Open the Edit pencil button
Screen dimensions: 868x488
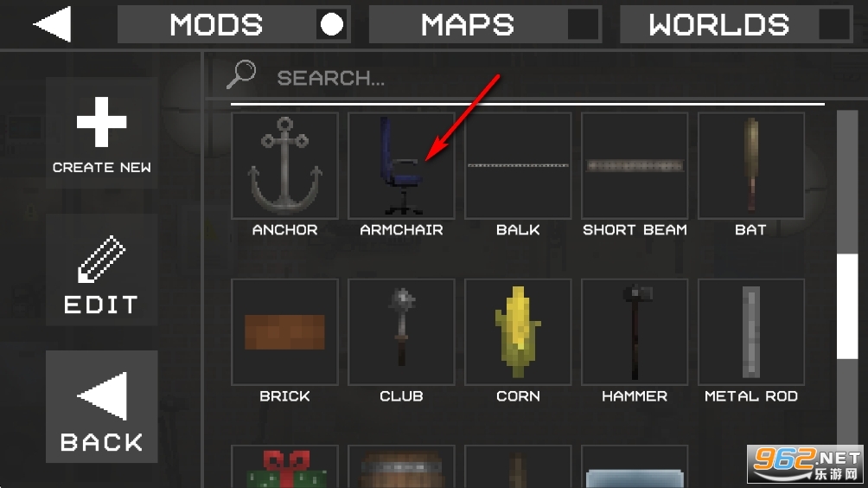point(102,270)
